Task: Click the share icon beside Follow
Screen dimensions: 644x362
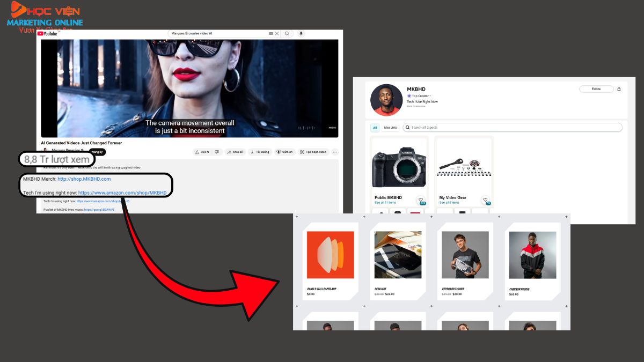Action: coord(619,89)
